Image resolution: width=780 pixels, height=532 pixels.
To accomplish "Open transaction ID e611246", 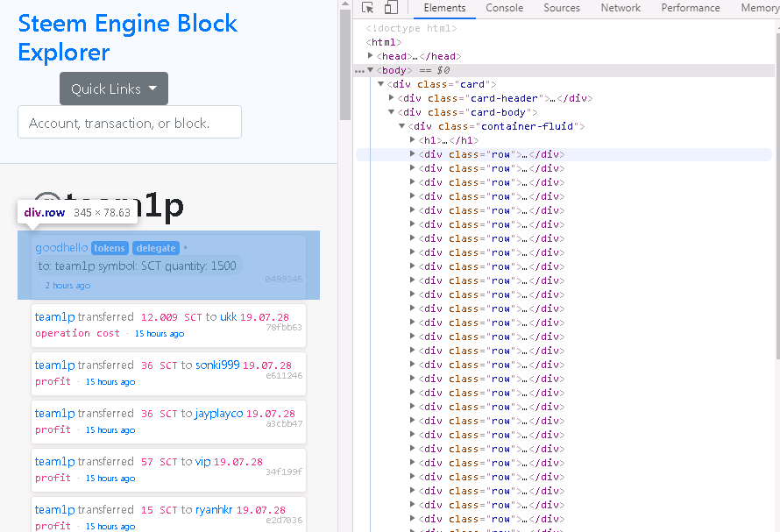I will pyautogui.click(x=284, y=376).
